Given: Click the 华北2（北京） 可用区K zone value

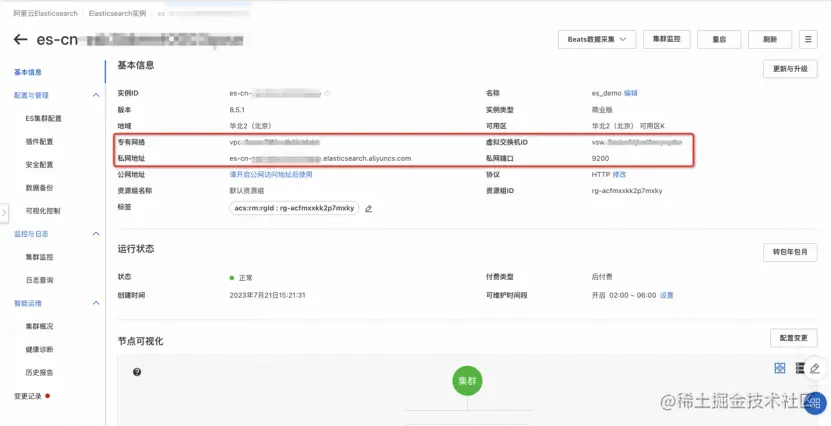Looking at the screenshot, I should click(628, 126).
